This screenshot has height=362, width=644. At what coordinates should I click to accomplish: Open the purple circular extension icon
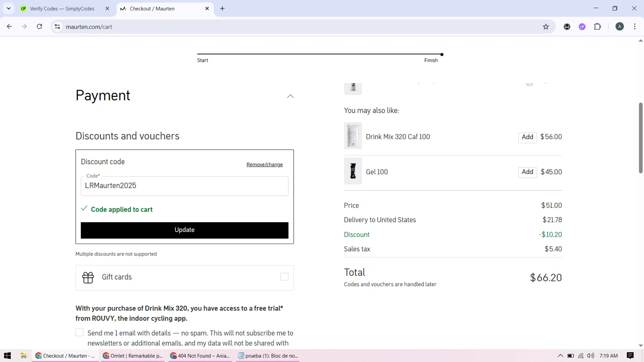(x=582, y=27)
